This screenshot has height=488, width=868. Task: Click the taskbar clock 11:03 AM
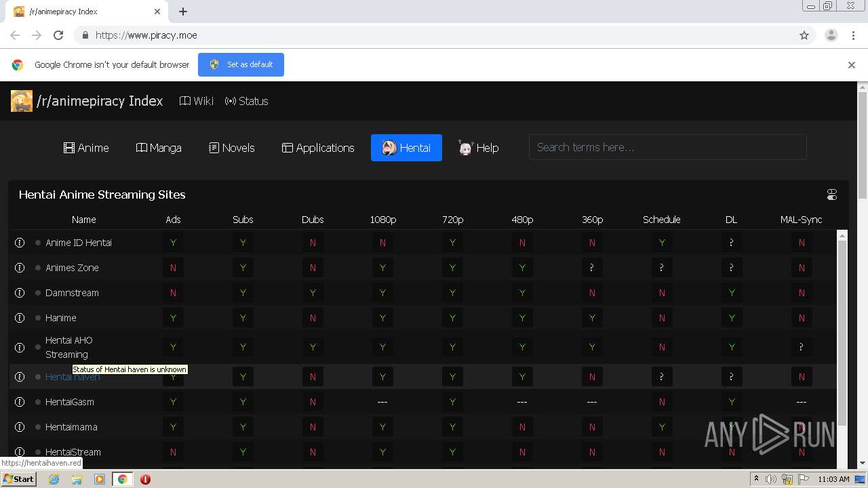pyautogui.click(x=833, y=479)
